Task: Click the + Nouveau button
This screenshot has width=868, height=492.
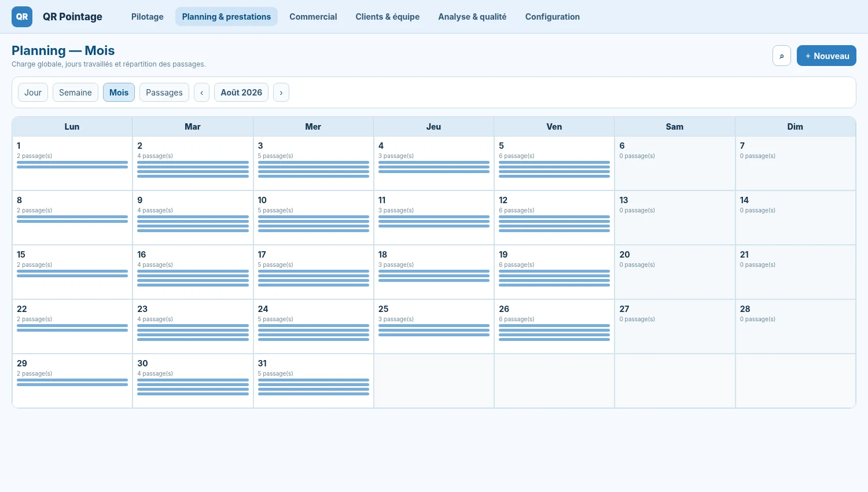Action: click(x=826, y=56)
